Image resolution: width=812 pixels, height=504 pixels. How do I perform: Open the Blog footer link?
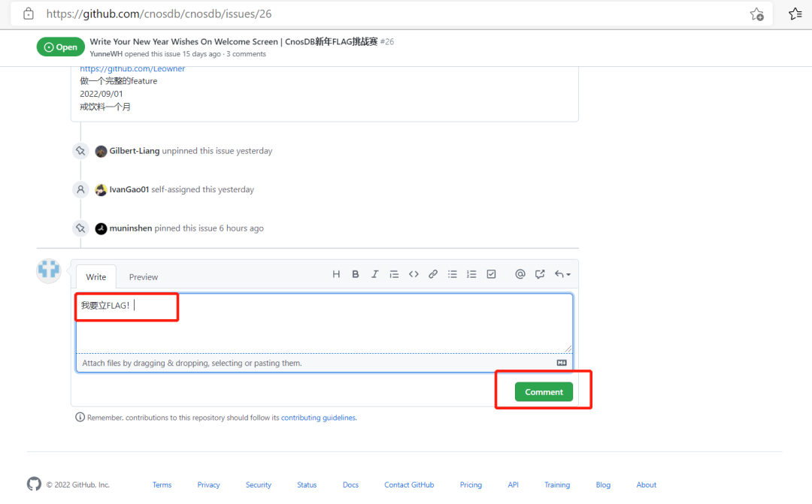tap(603, 485)
